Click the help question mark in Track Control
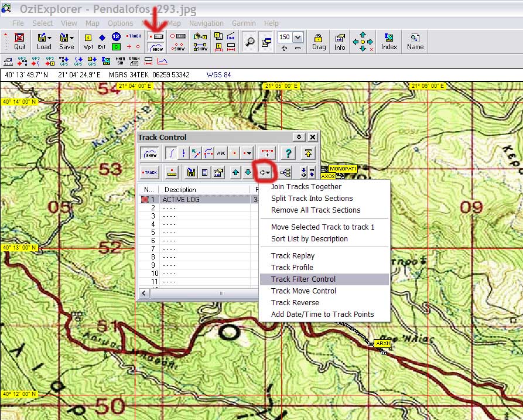Screen dimensions: 523x420 (288, 153)
